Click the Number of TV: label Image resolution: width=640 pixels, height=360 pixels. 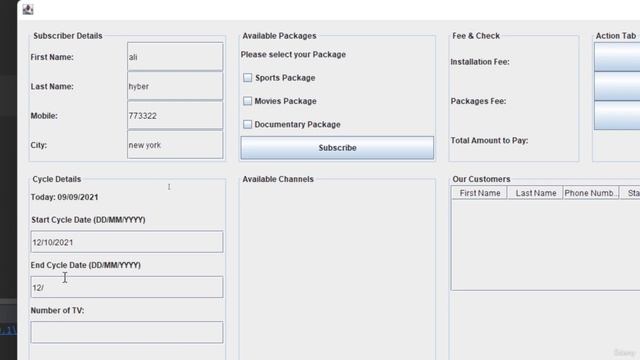coord(58,311)
